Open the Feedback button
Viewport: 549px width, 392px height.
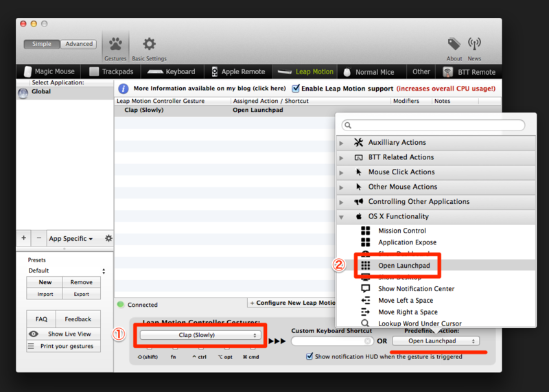(78, 319)
